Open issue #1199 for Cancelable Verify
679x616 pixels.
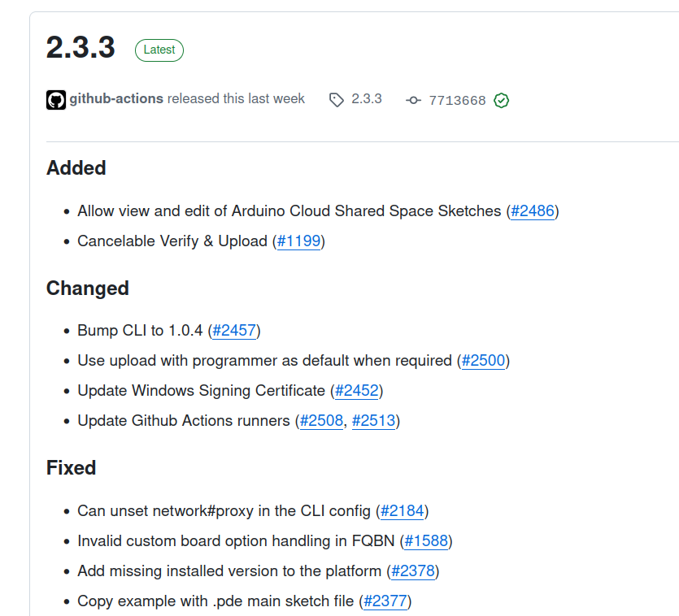(298, 241)
